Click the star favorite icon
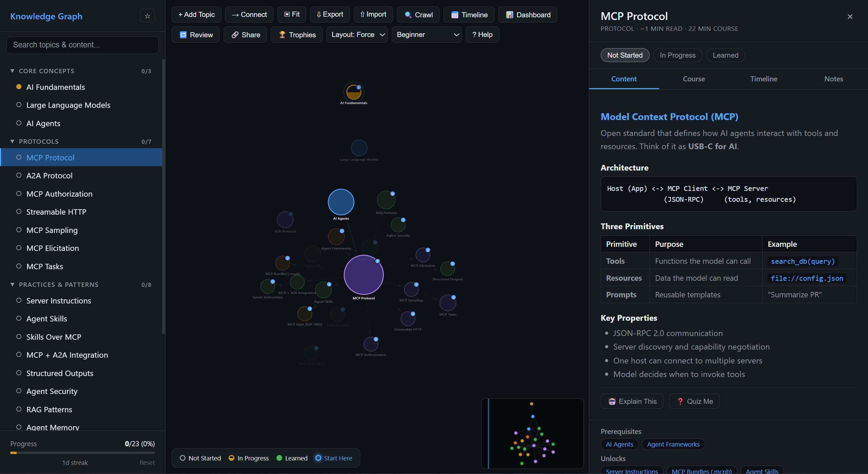 [147, 16]
